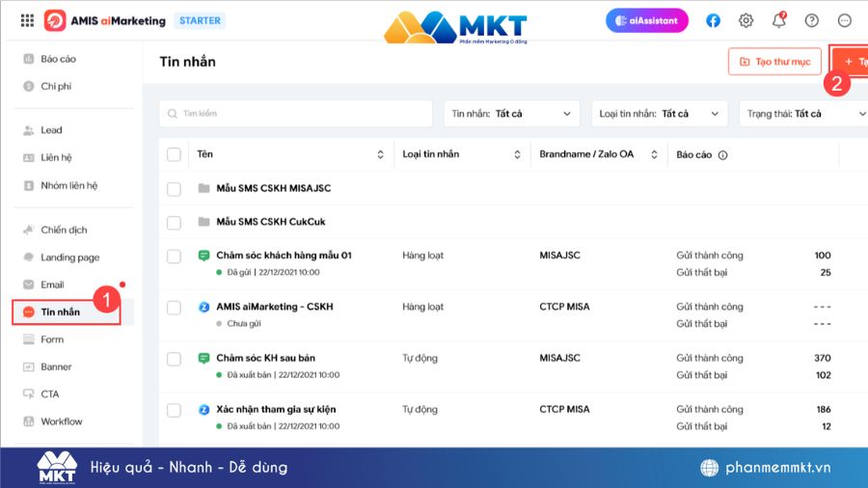The height and width of the screenshot is (488, 868).
Task: Open Báo cáo in sidebar
Action: (58, 59)
